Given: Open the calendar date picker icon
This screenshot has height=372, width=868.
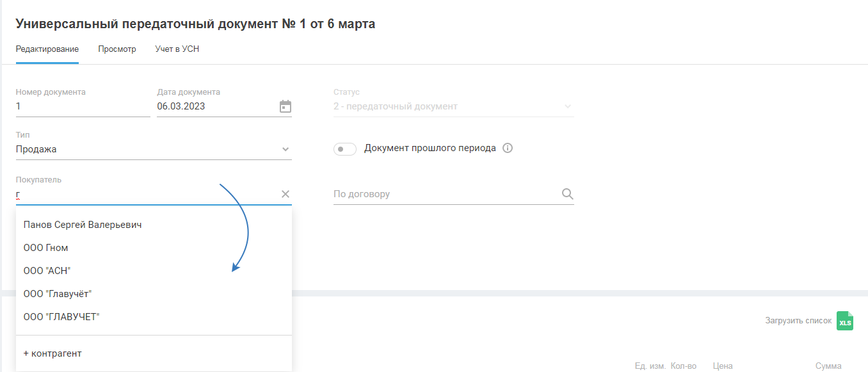Looking at the screenshot, I should 285,107.
